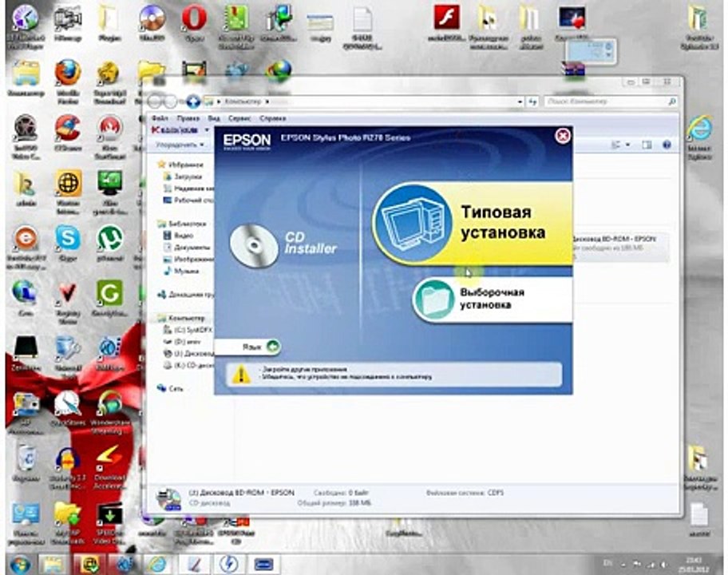Choose Выборочная установка option
The image size is (728, 575).
tap(493, 299)
